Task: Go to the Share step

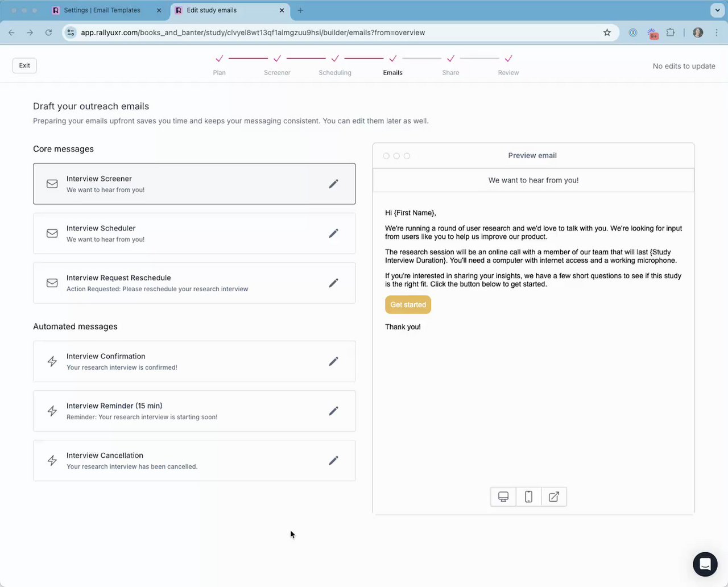Action: 450,65
